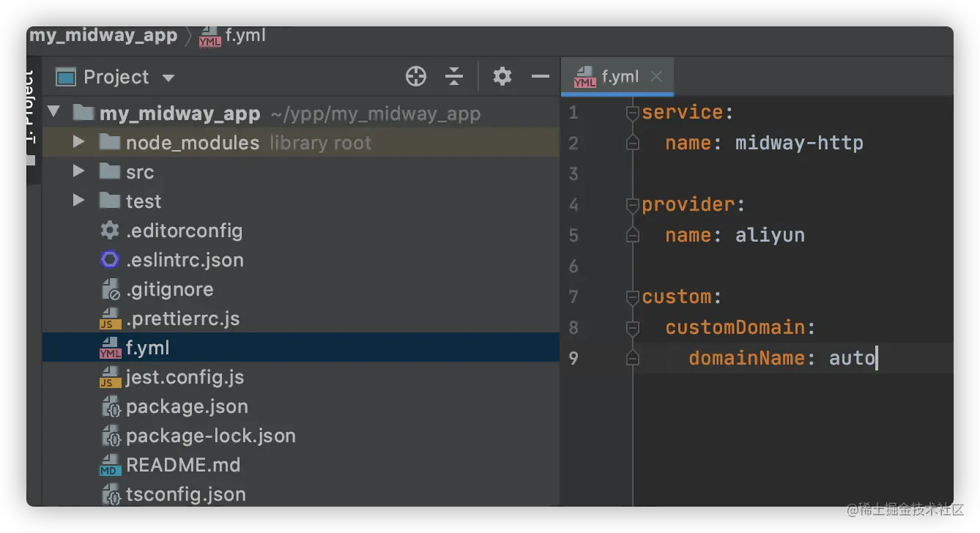Click the auto value on line 9

coord(852,358)
